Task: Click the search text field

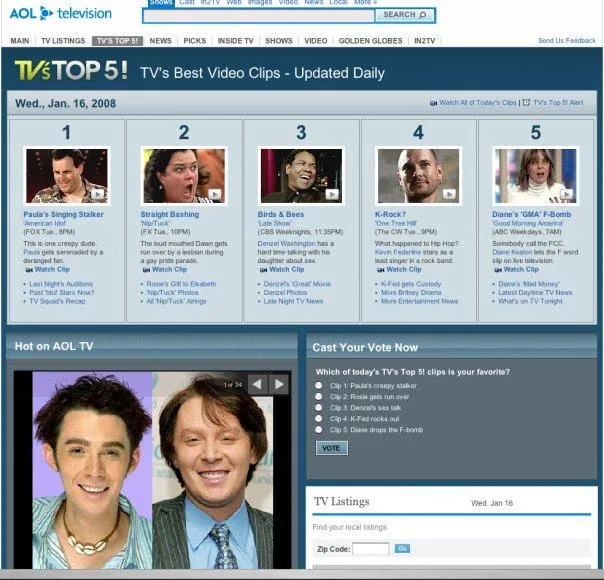Action: [x=258, y=15]
